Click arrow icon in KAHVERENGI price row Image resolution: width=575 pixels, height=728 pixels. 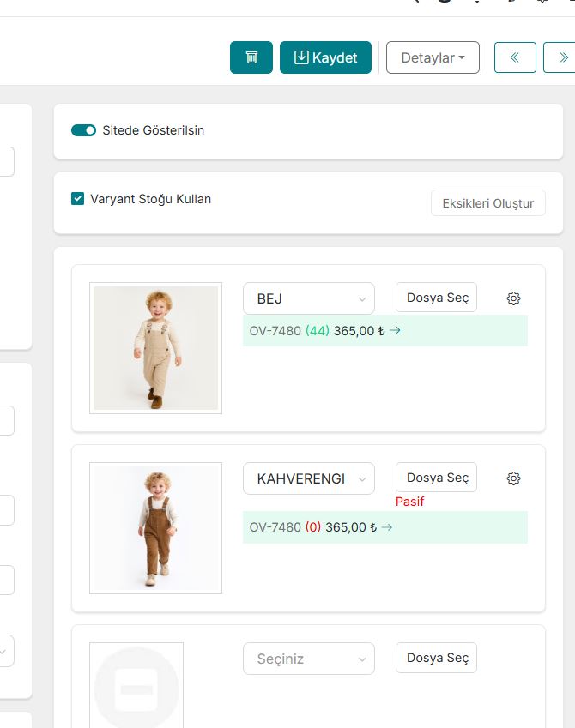pyautogui.click(x=387, y=527)
